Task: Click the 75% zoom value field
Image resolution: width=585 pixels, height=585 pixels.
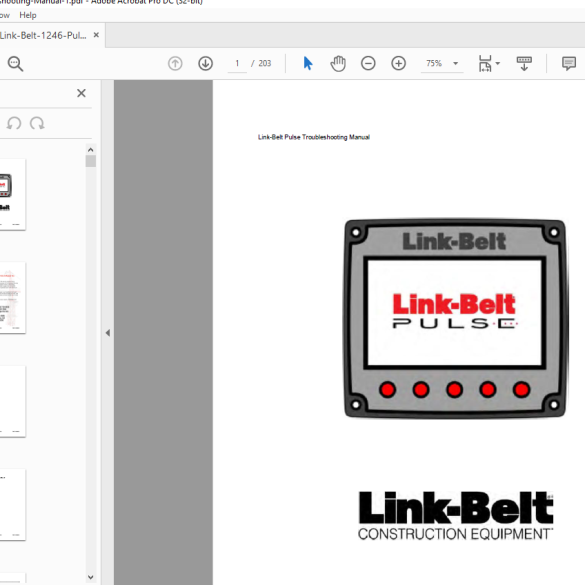Action: coord(434,63)
